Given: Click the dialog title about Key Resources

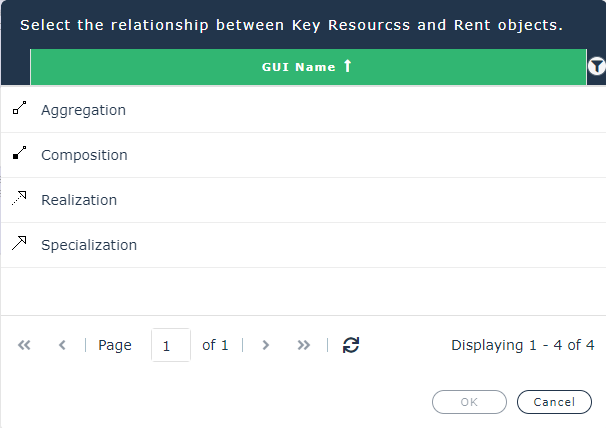Looking at the screenshot, I should (x=291, y=25).
